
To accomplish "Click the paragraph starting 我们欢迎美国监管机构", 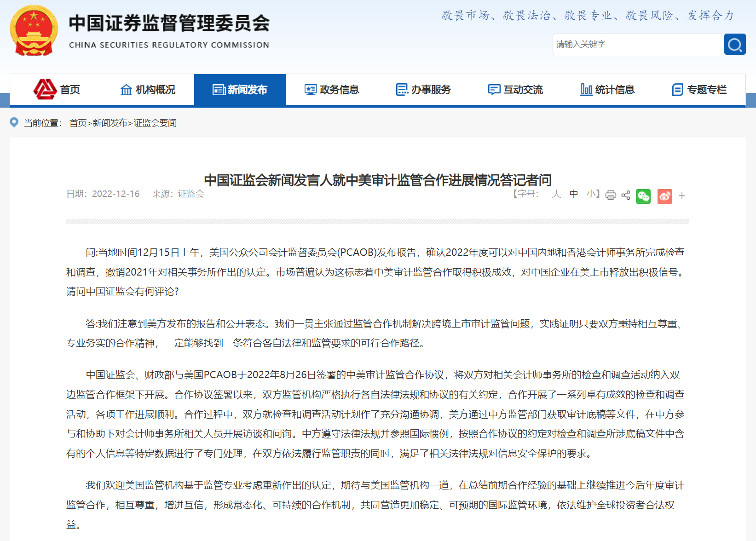I will tap(375, 505).
